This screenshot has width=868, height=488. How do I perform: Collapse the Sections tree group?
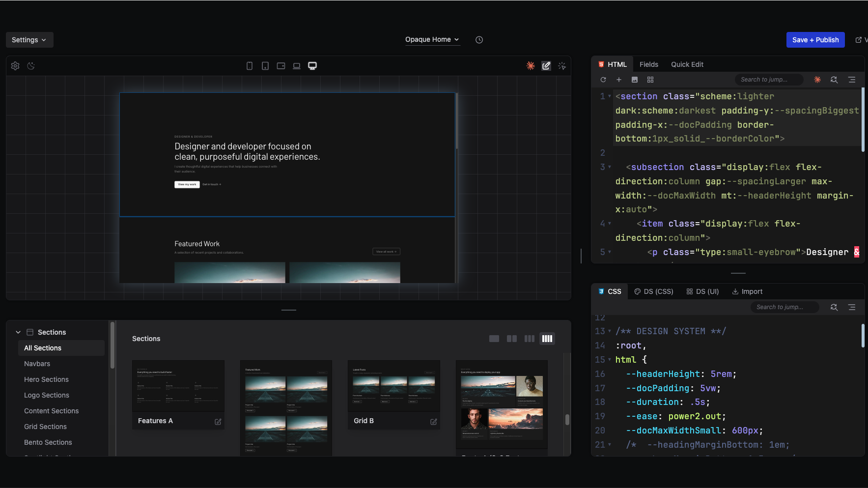[18, 332]
